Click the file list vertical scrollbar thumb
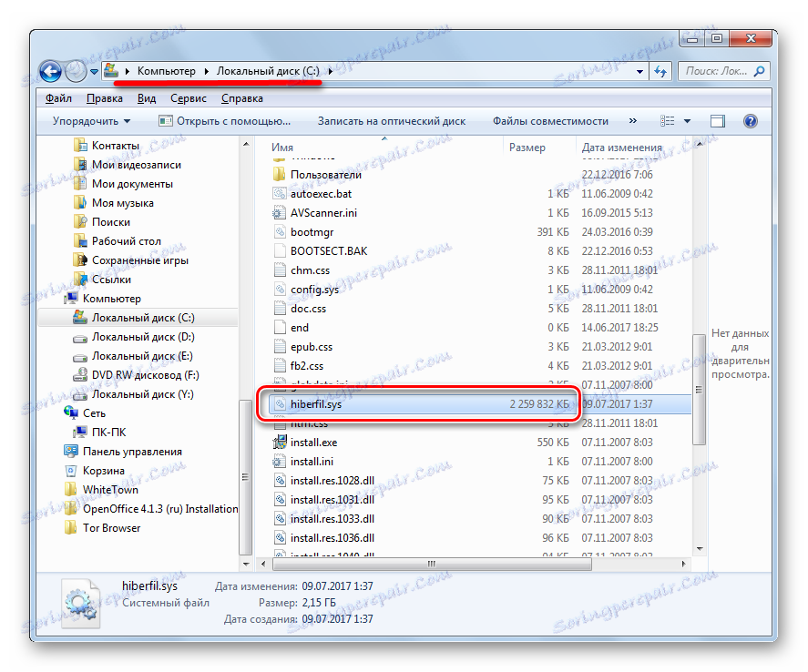The image size is (808, 672). 699,390
